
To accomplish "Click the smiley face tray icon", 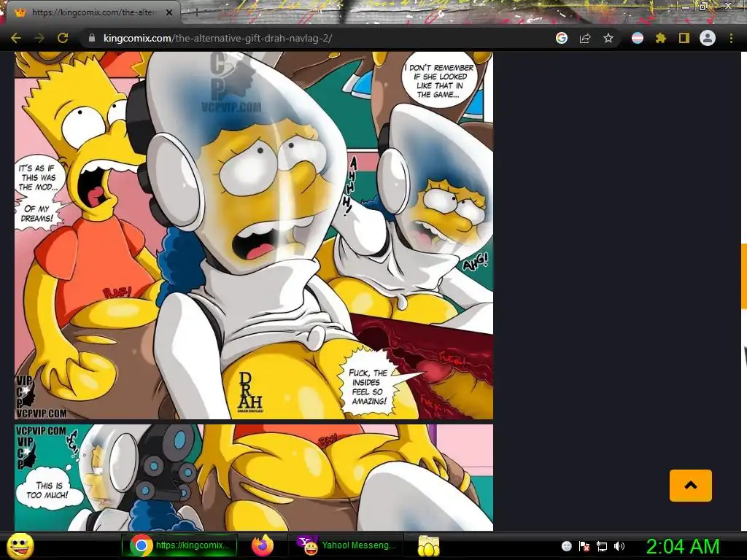I will coord(566,546).
